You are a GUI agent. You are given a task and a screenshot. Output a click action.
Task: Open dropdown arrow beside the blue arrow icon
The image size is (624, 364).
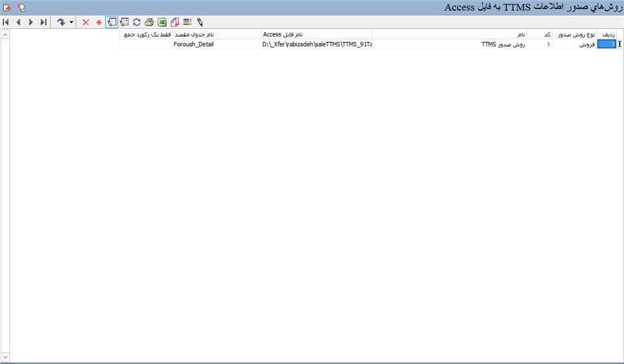(x=72, y=23)
